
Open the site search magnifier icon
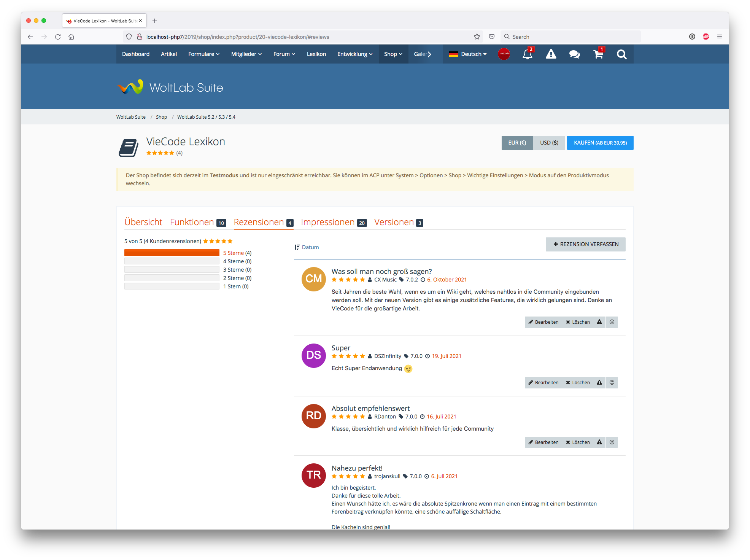pyautogui.click(x=621, y=54)
